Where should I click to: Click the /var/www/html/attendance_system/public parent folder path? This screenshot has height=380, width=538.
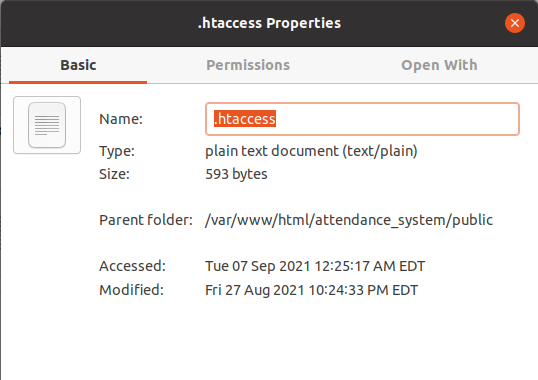pos(349,220)
